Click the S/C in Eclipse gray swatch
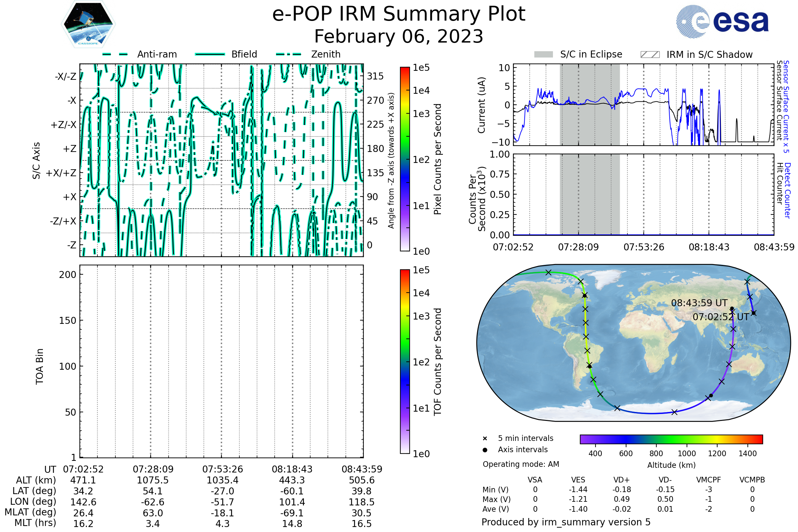This screenshot has height=532, width=798. coord(543,55)
